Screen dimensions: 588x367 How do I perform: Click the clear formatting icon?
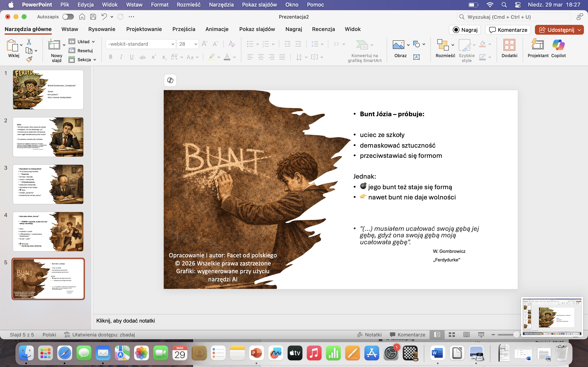click(x=232, y=44)
